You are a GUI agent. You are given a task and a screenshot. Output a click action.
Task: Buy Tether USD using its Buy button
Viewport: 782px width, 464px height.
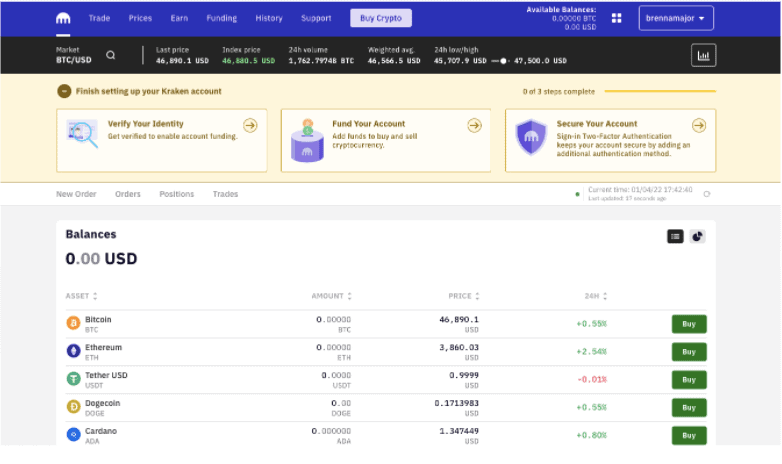tap(689, 380)
